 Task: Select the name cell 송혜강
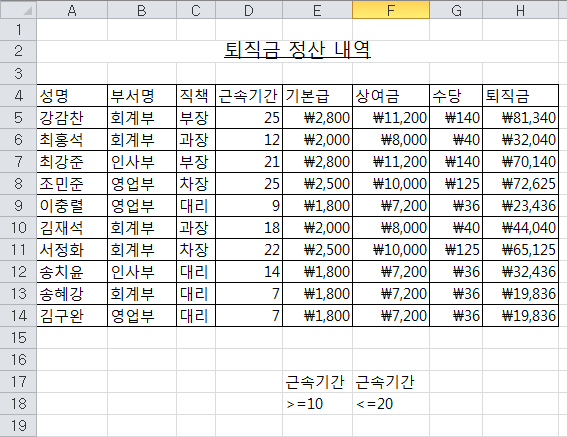pos(72,294)
